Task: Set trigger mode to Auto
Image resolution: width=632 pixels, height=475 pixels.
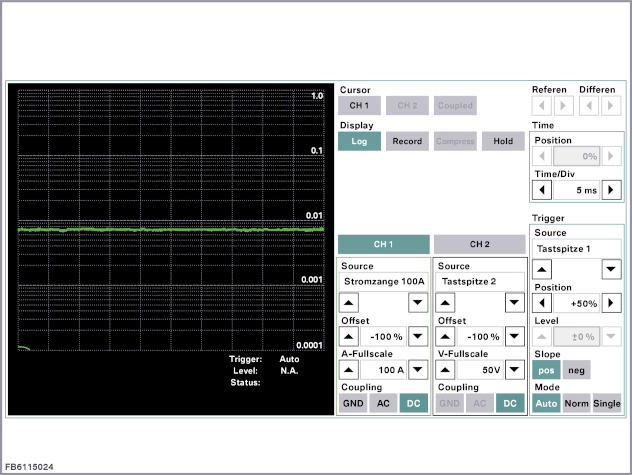Action: [546, 403]
